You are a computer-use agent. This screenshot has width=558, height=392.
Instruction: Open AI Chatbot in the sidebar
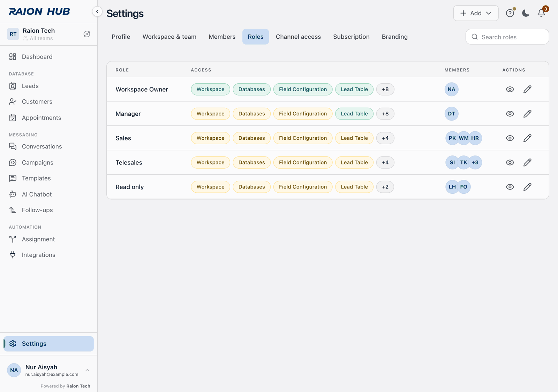48,194
